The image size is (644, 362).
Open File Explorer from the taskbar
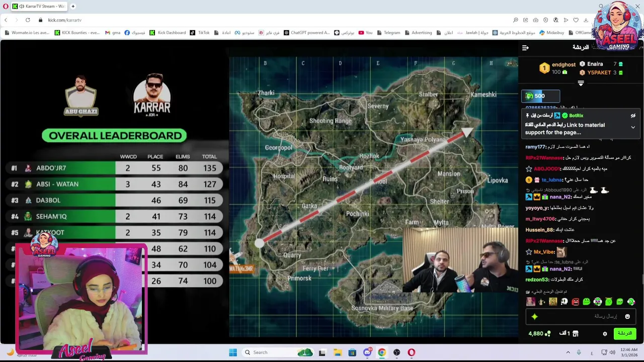338,352
